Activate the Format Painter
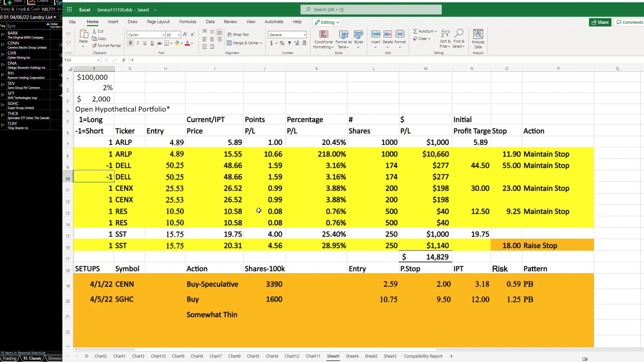Screen dimensions: 644x362 point(107,46)
